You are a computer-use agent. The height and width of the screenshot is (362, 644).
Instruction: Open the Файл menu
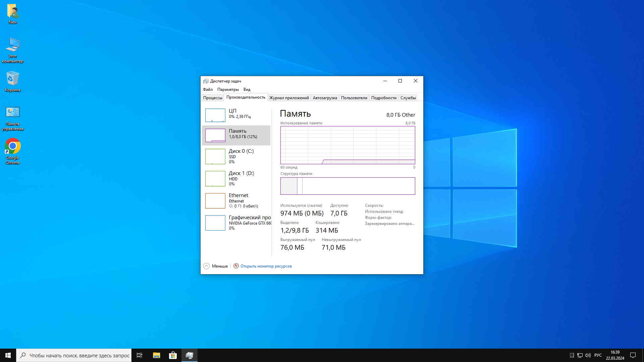point(208,89)
